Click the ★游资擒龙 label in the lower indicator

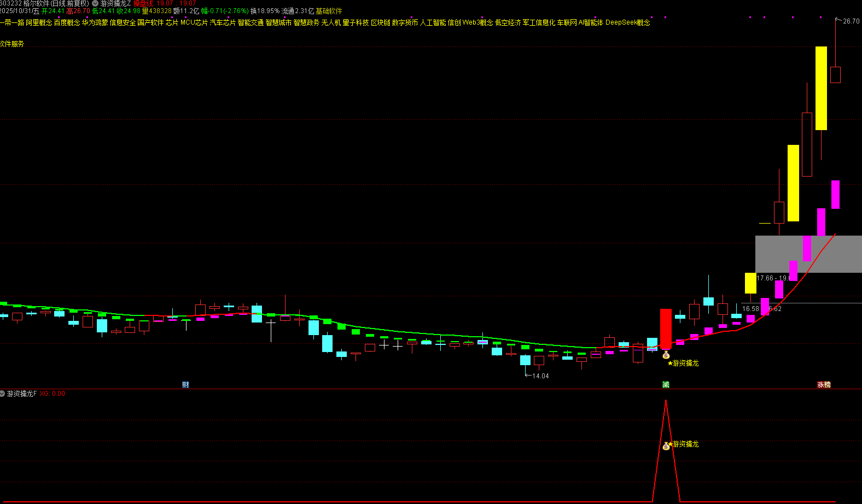click(x=684, y=444)
